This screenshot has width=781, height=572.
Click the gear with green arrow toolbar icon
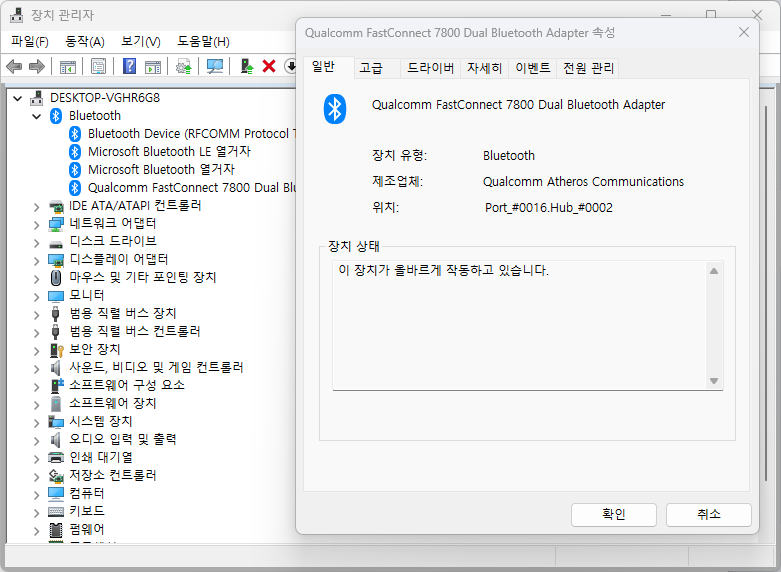184,66
